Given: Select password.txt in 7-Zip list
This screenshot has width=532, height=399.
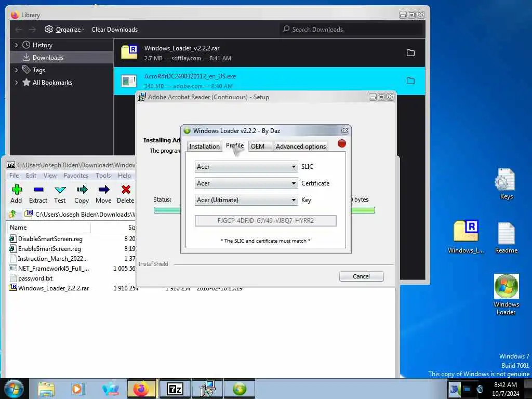Looking at the screenshot, I should point(35,278).
